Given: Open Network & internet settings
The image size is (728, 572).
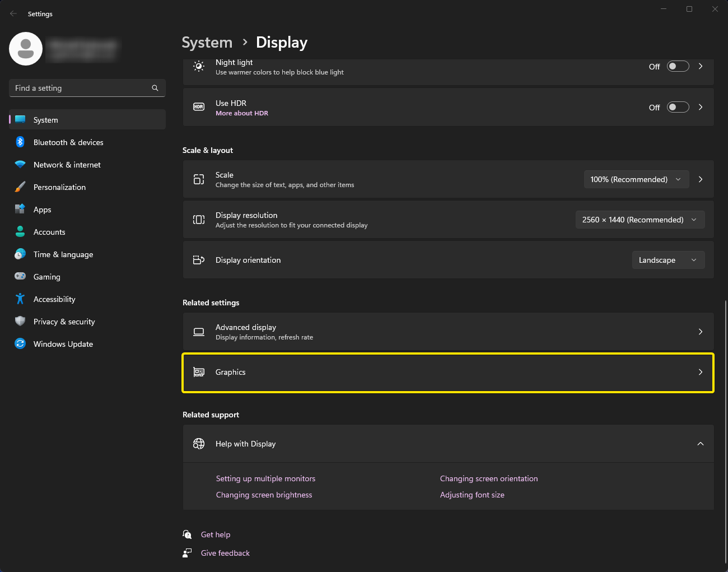Looking at the screenshot, I should click(67, 165).
